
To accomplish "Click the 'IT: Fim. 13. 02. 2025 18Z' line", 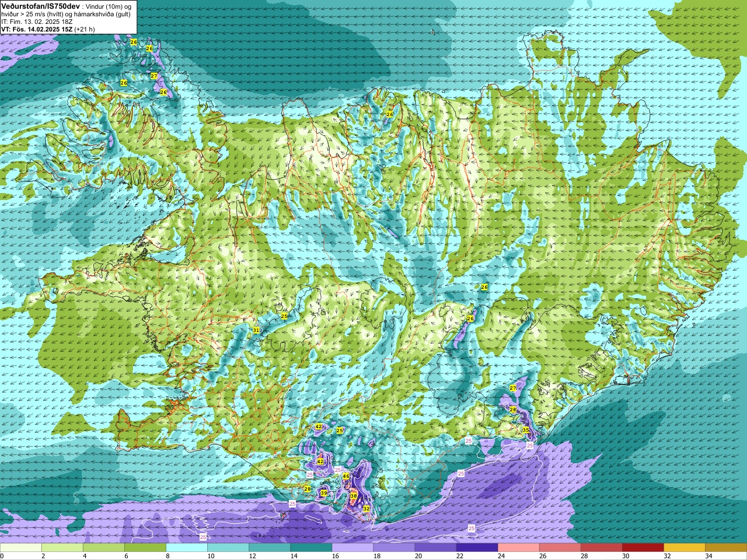I will tap(37, 22).
